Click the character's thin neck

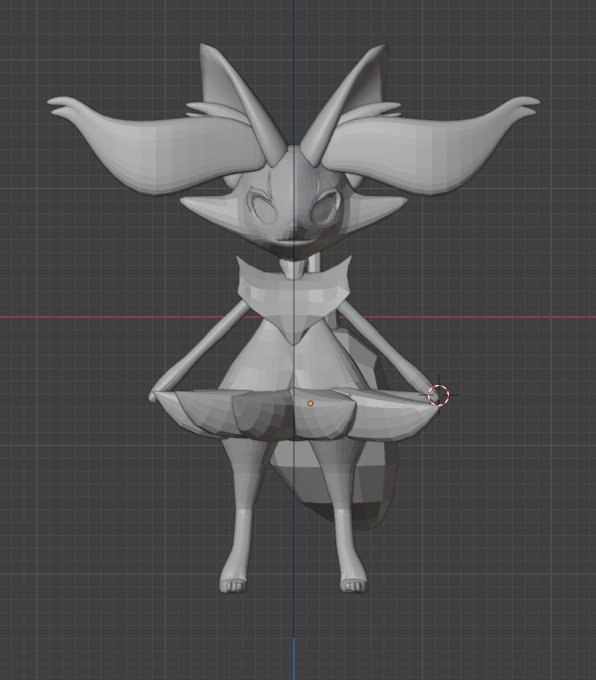pos(295,269)
